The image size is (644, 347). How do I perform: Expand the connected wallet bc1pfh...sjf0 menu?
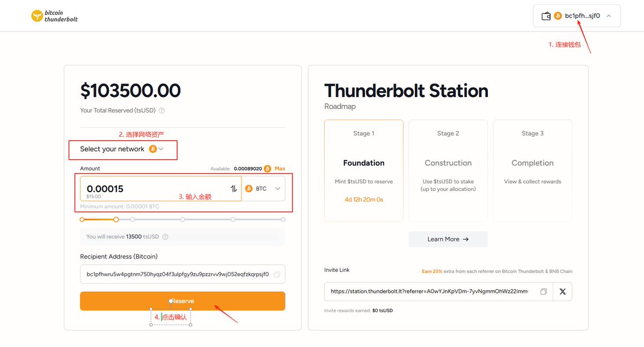tap(577, 16)
